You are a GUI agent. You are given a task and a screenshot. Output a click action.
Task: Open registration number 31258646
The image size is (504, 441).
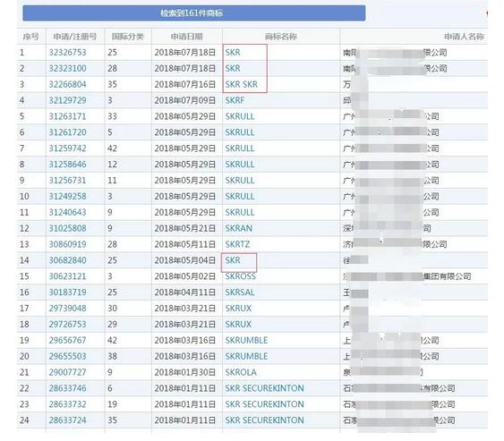pos(67,165)
